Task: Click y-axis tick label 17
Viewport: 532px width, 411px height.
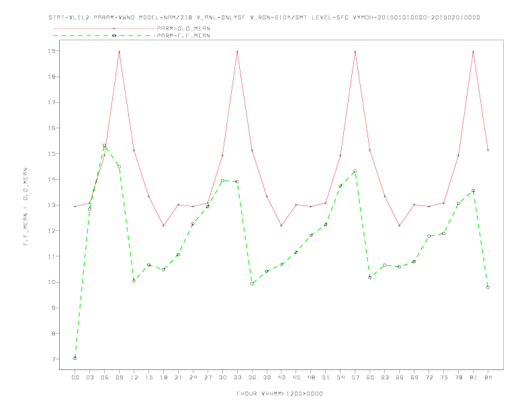Action: click(52, 102)
